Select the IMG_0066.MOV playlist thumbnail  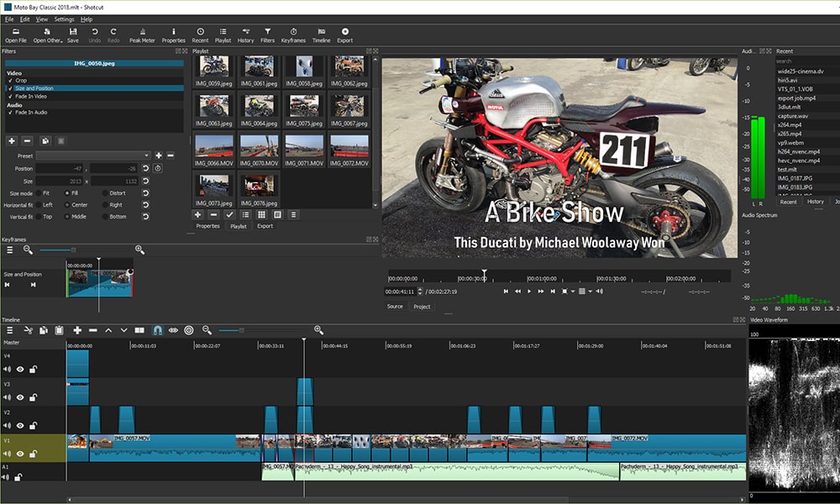[x=213, y=150]
